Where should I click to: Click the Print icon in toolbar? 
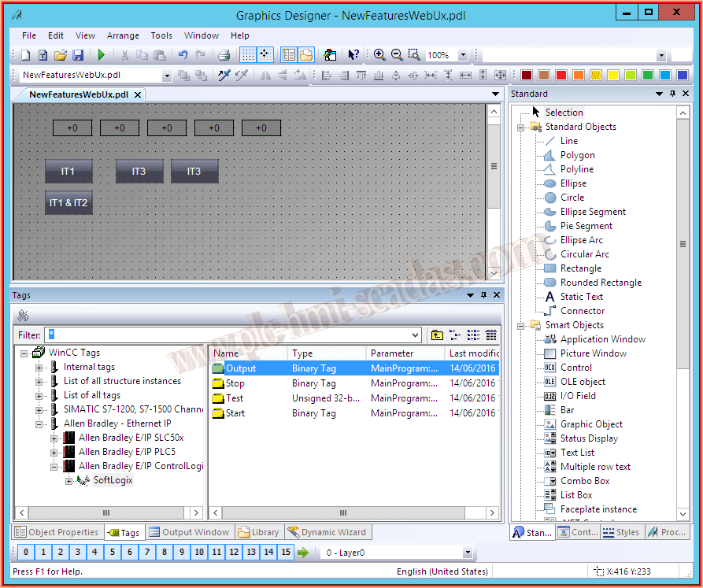coord(224,55)
